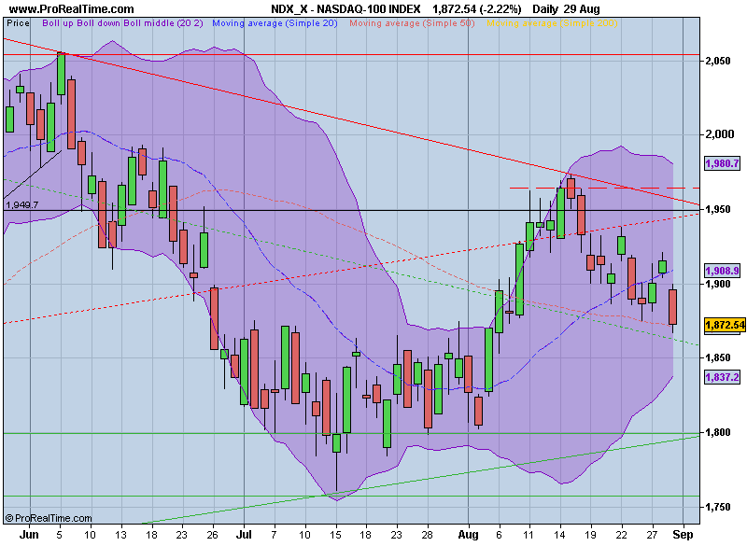747x560 pixels.
Task: Click the 2,000 price axis label
Action: click(x=719, y=134)
